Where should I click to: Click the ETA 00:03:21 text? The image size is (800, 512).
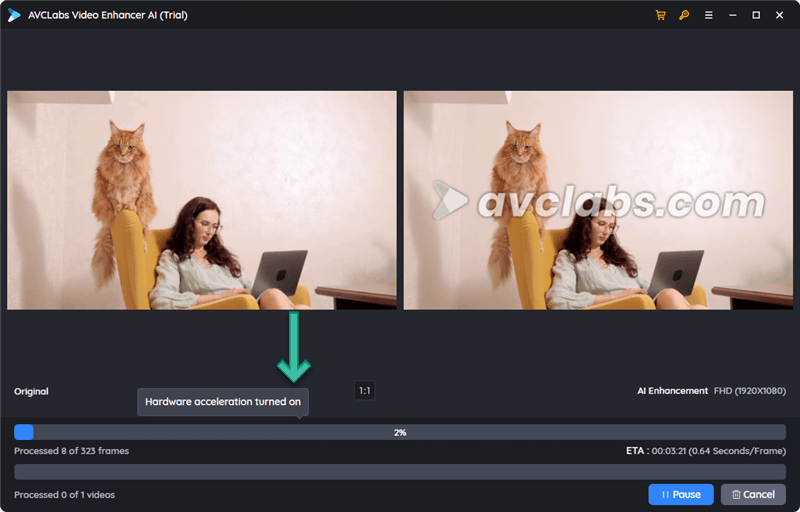[x=706, y=451]
